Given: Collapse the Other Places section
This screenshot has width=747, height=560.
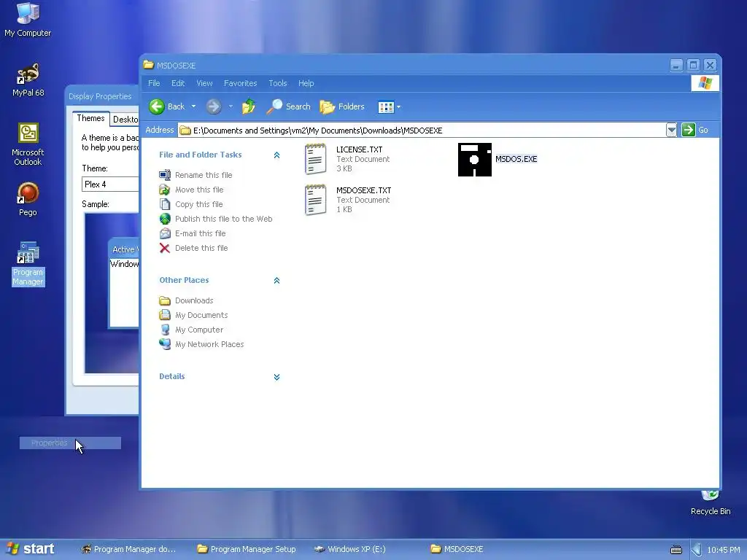Looking at the screenshot, I should coord(276,281).
